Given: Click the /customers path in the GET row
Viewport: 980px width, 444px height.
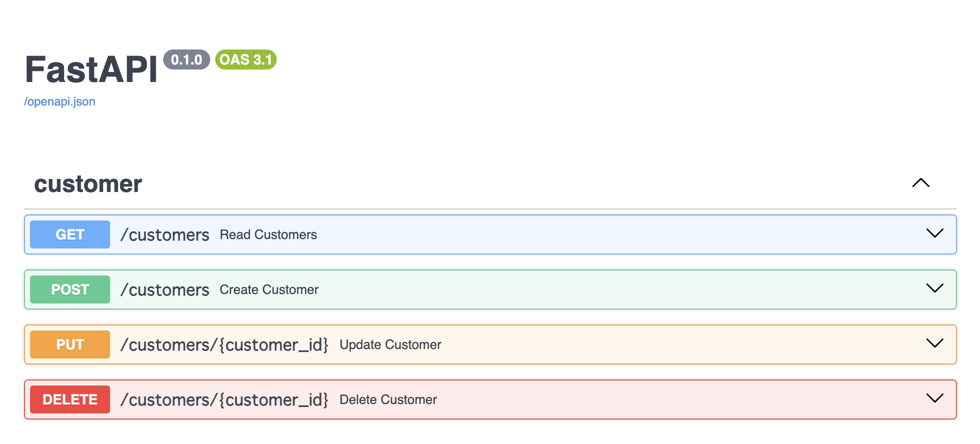Looking at the screenshot, I should point(165,235).
